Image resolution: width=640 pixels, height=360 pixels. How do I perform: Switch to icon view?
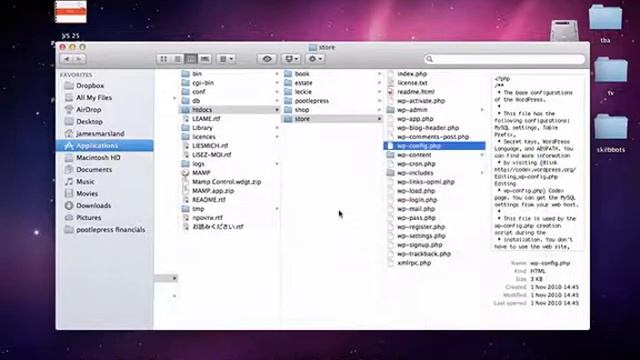point(163,59)
